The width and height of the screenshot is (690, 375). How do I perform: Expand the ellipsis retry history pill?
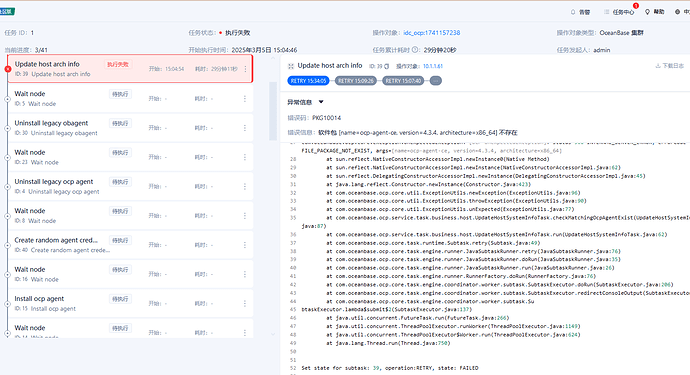436,81
